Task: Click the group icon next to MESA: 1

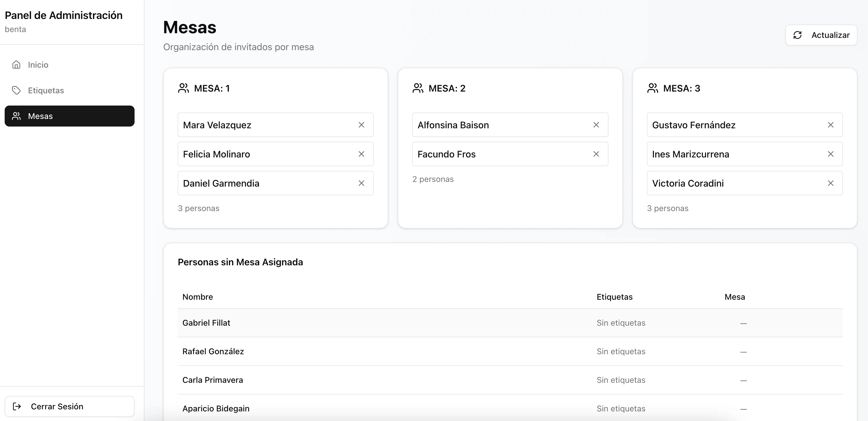Action: click(x=184, y=88)
